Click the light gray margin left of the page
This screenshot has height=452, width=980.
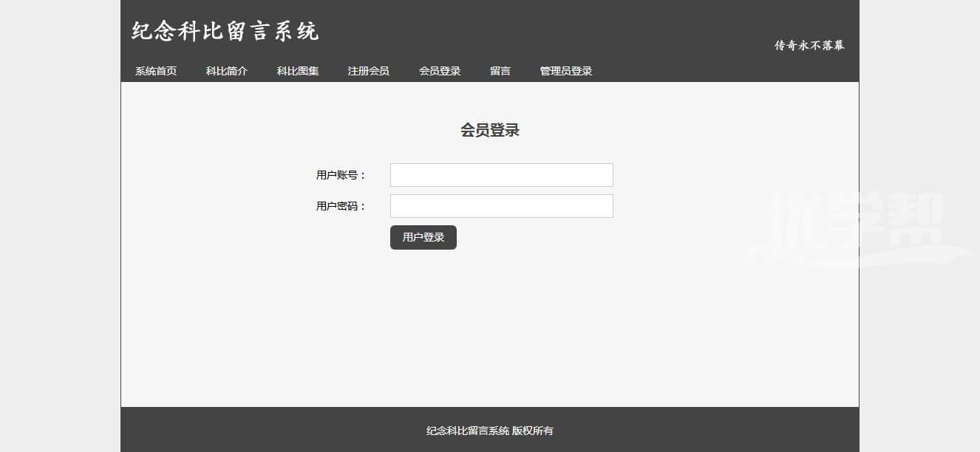(x=59, y=222)
